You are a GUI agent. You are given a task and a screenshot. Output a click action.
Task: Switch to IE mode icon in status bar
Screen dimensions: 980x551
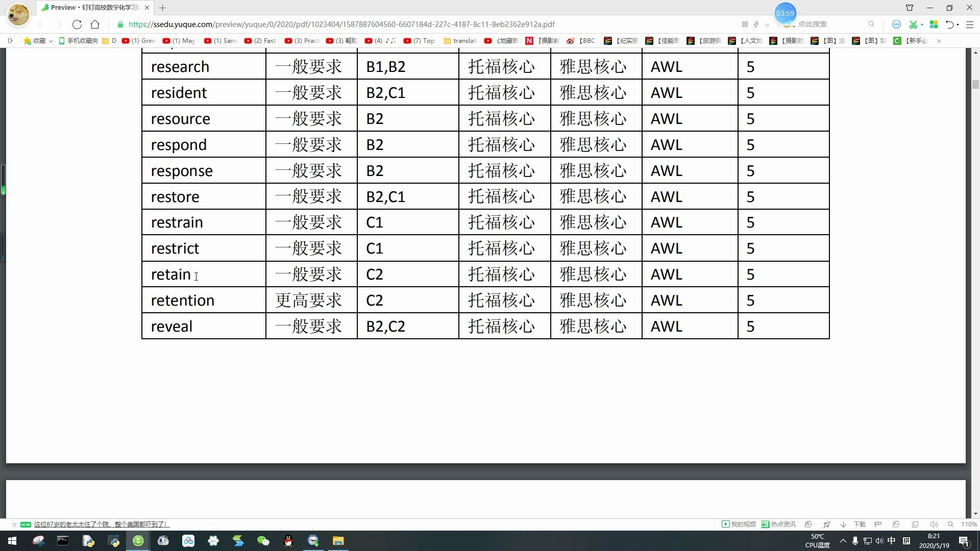[x=896, y=524]
